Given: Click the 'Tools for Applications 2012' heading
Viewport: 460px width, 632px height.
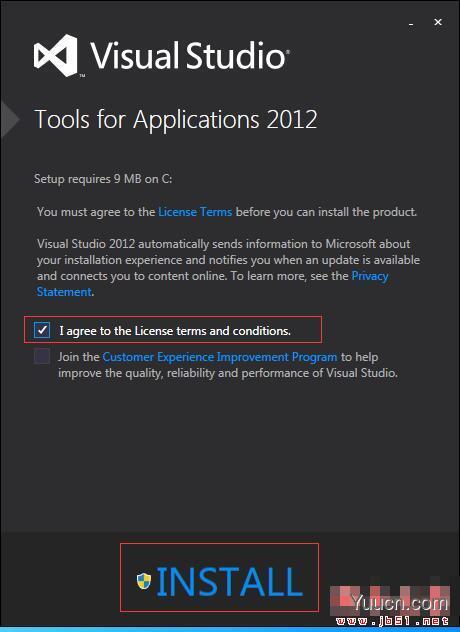Looking at the screenshot, I should 176,120.
